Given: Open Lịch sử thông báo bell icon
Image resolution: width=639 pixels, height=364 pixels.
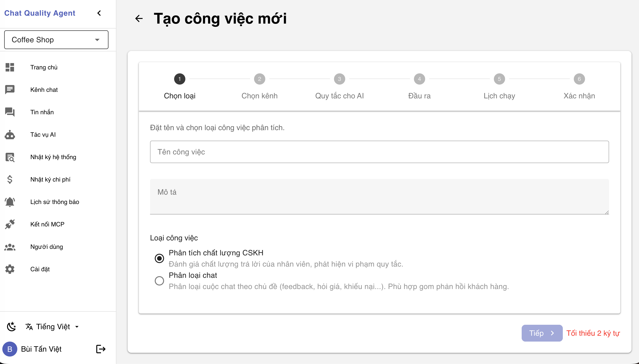Looking at the screenshot, I should coord(10,202).
